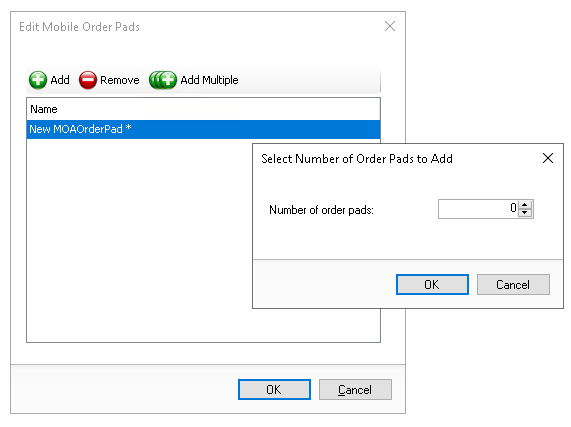
Task: Click the 'Remove' text label in toolbar
Action: [x=119, y=80]
